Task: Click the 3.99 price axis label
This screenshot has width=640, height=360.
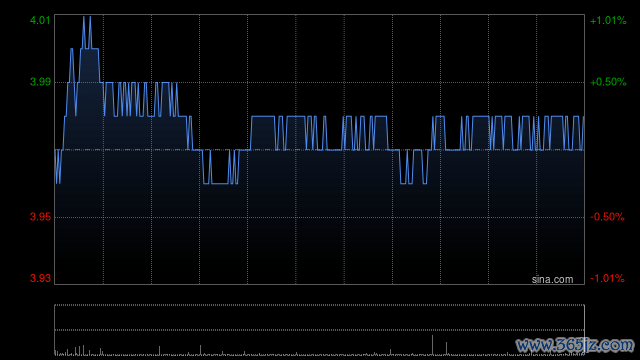Action: click(x=40, y=82)
